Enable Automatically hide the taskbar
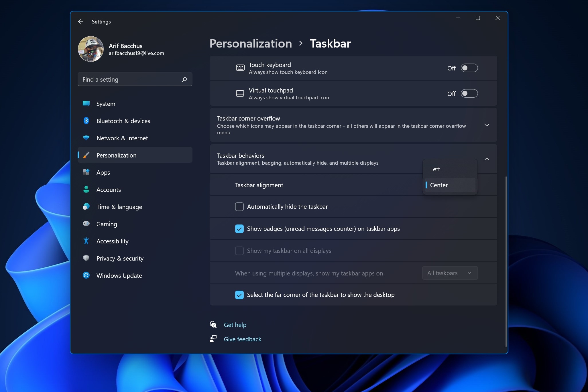The image size is (588, 392). [x=239, y=206]
